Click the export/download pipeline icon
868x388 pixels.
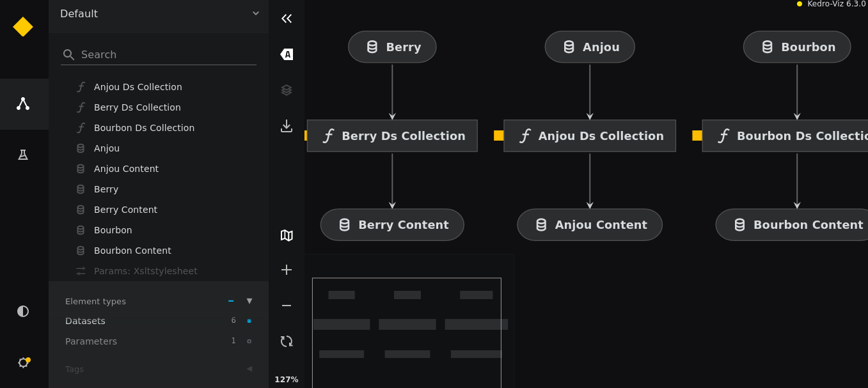287,125
